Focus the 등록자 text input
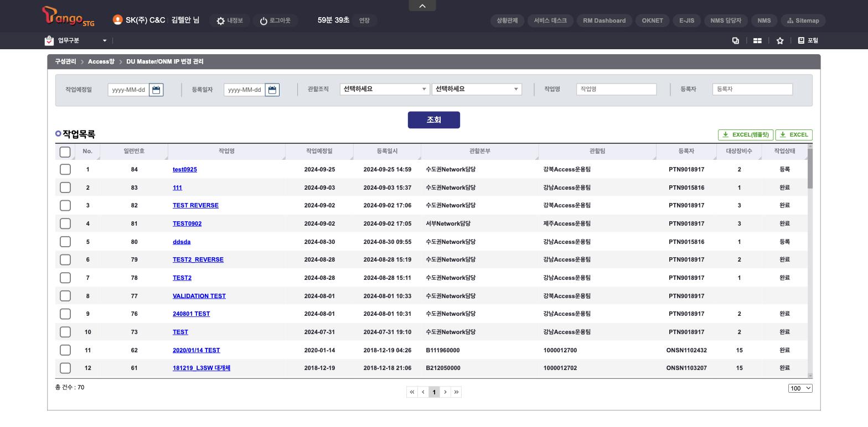The image size is (868, 427). point(752,89)
